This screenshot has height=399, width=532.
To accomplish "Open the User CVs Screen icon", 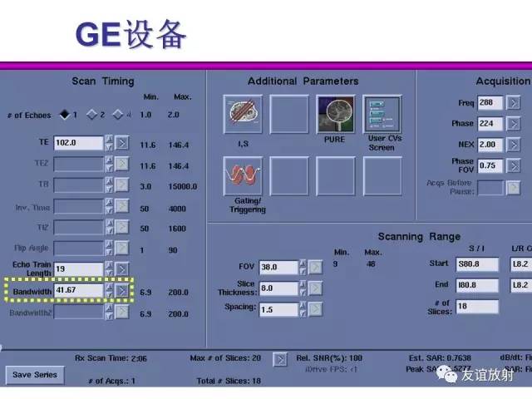I will point(382,114).
